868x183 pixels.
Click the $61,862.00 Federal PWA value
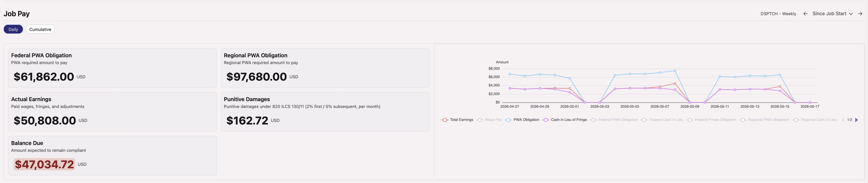(44, 77)
